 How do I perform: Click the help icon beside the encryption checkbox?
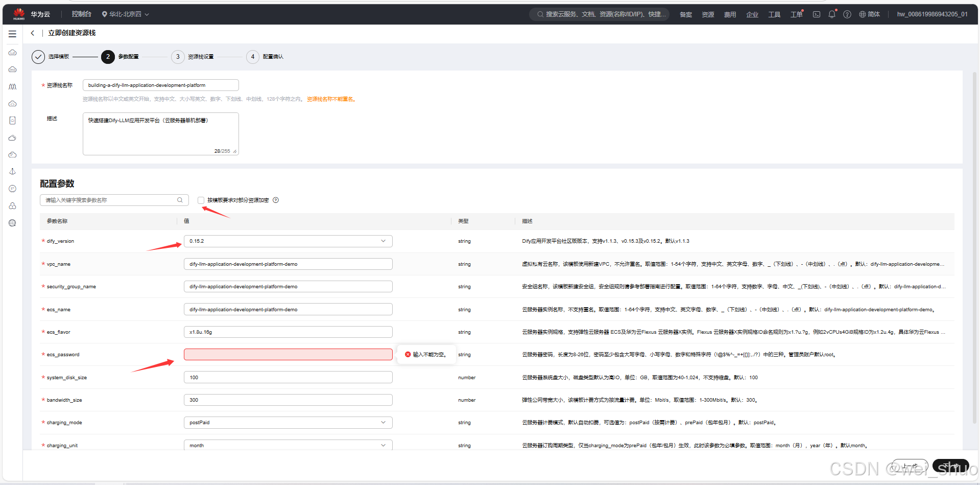tap(276, 200)
